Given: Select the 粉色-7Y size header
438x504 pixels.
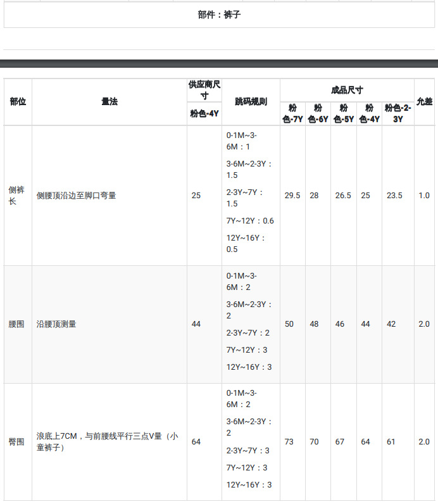Looking at the screenshot, I should (x=292, y=113).
